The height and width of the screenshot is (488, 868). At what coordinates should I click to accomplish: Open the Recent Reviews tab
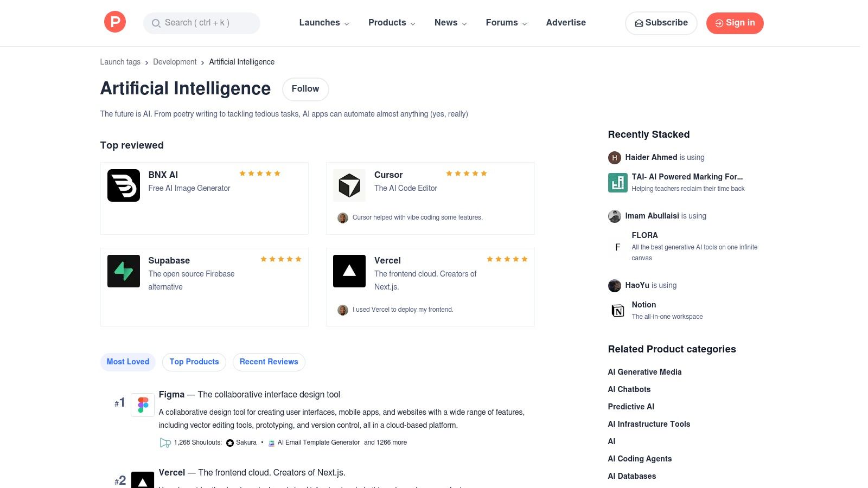point(269,362)
